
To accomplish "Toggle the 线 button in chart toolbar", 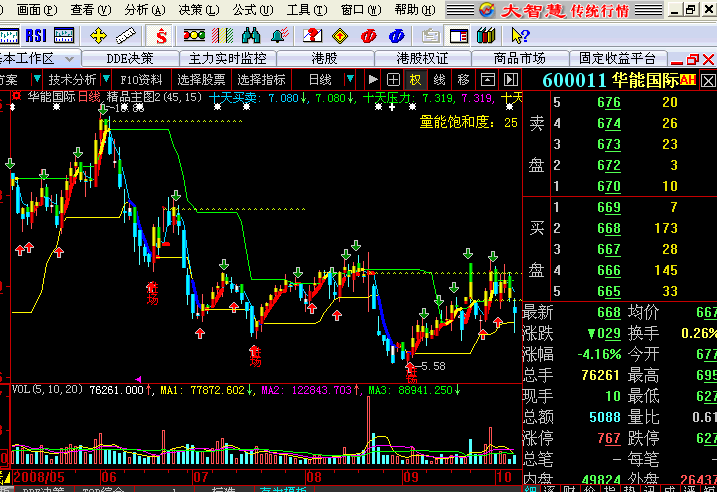I will click(x=439, y=80).
